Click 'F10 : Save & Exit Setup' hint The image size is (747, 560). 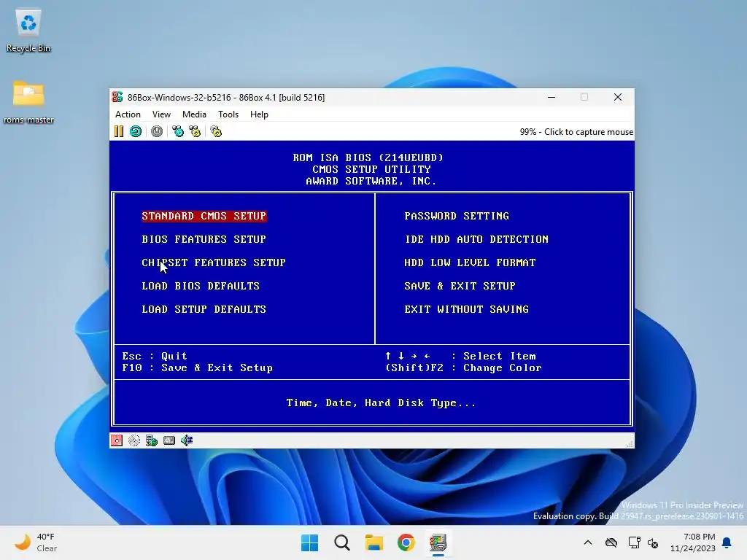coord(197,368)
